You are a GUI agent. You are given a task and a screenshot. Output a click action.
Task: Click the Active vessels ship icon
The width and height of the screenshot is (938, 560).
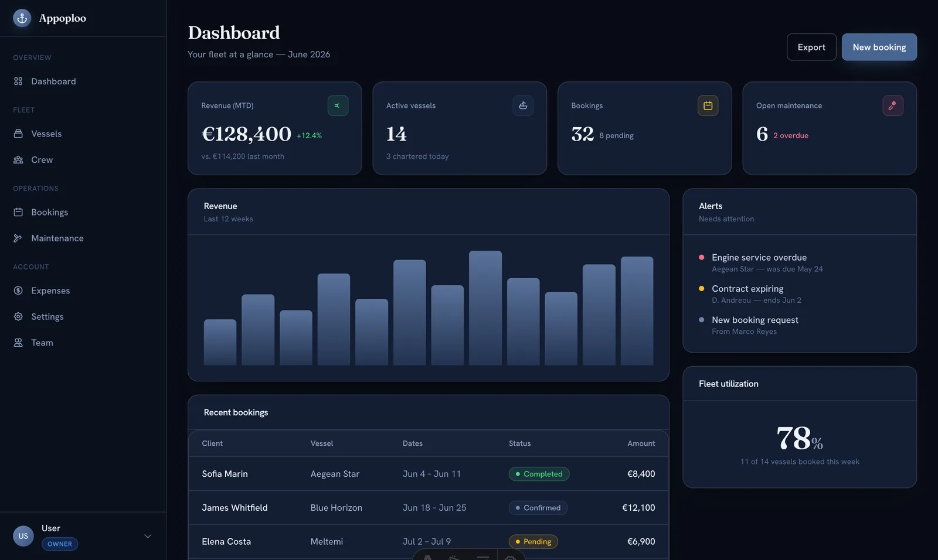tap(523, 105)
